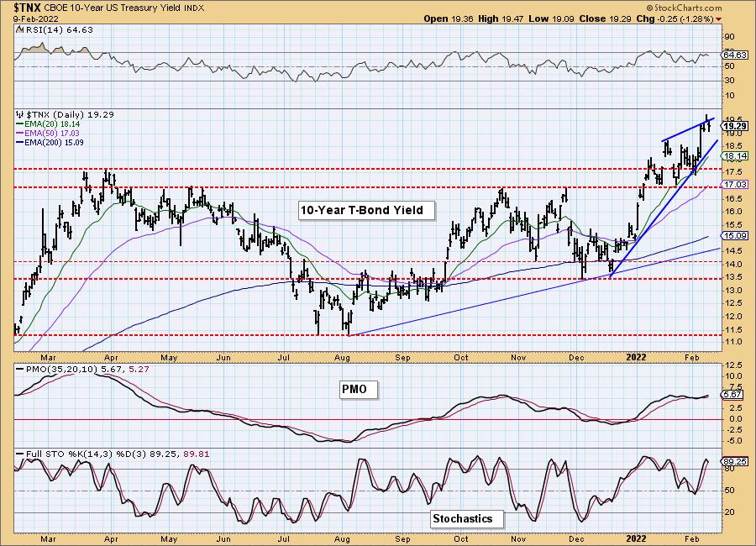Click the 'EMA(20) 18.14' legend entry
This screenshot has height=546, width=756.
click(52, 124)
